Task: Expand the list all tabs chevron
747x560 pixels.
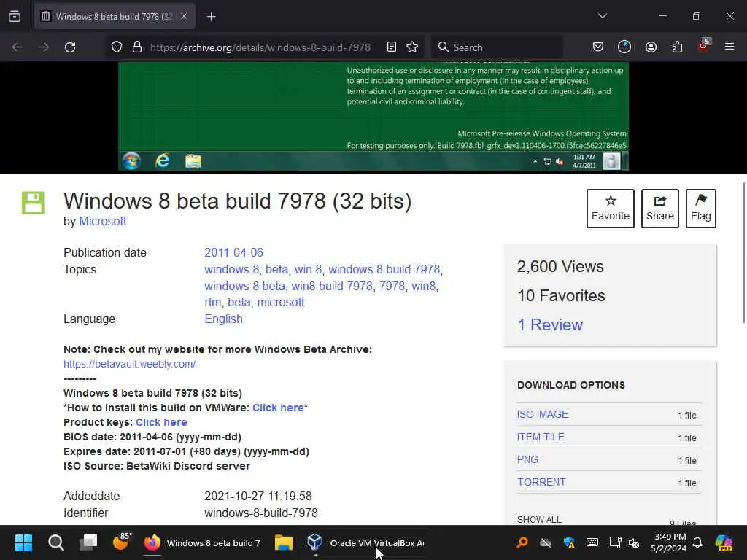Action: point(602,16)
